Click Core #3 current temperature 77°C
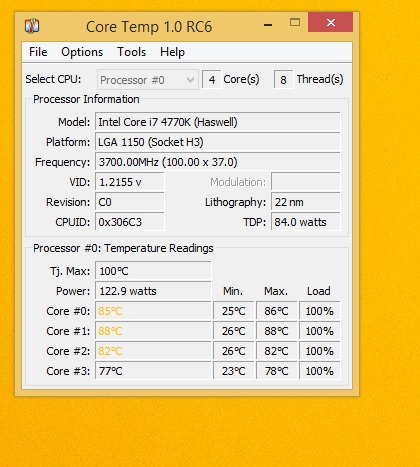 [x=153, y=371]
